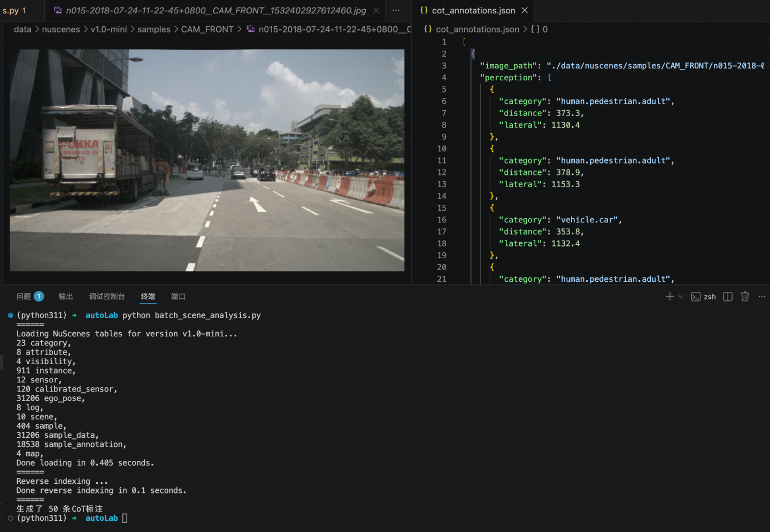Screen dimensions: 770x532
Task: Click the cot_annotations.json breadcrumb in editor
Action: pos(477,29)
